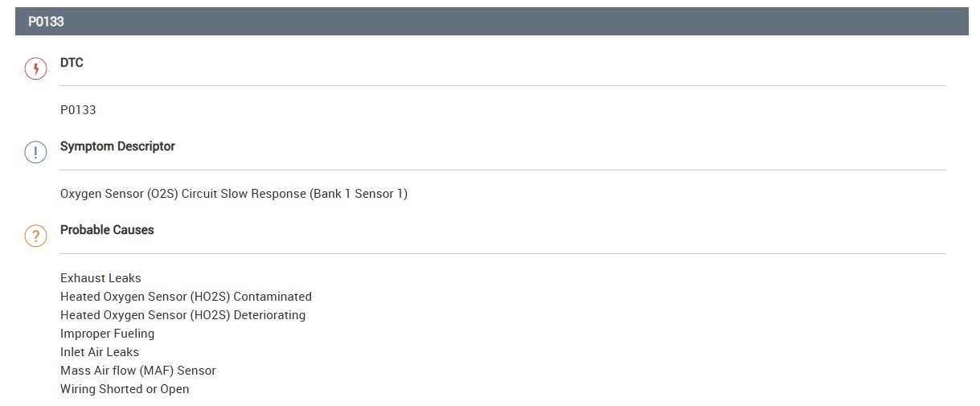This screenshot has height=406, width=980.
Task: Click the orange question mark Probable Causes icon
Action: [35, 236]
